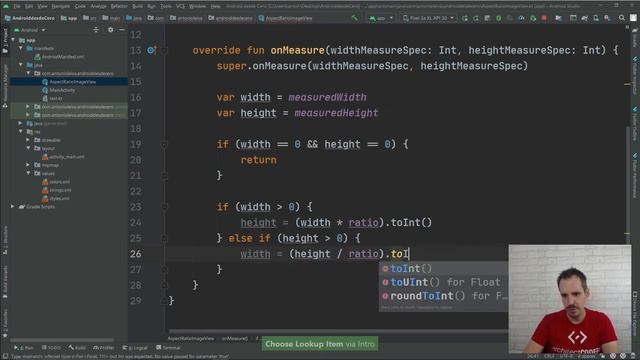Click 'return' keyword on line 20
640x360 pixels.
pos(258,160)
